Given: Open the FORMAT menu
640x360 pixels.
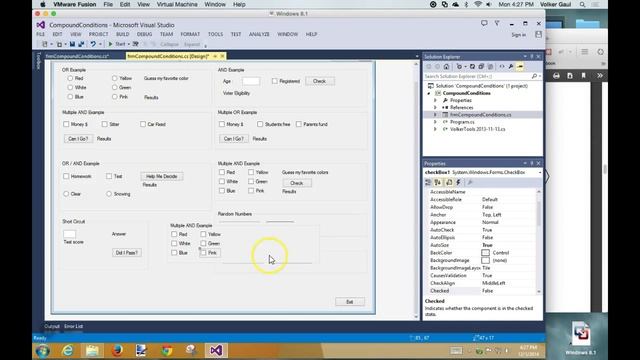Looking at the screenshot, I should [190, 34].
